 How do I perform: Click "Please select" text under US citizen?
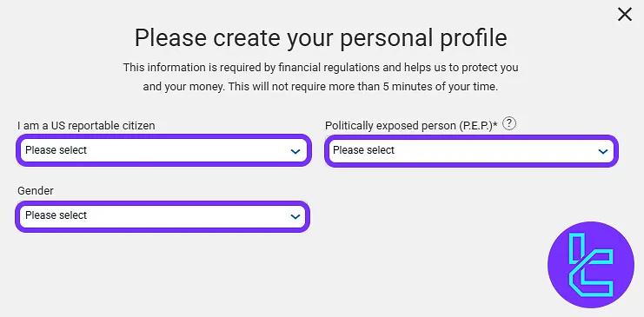pyautogui.click(x=56, y=150)
